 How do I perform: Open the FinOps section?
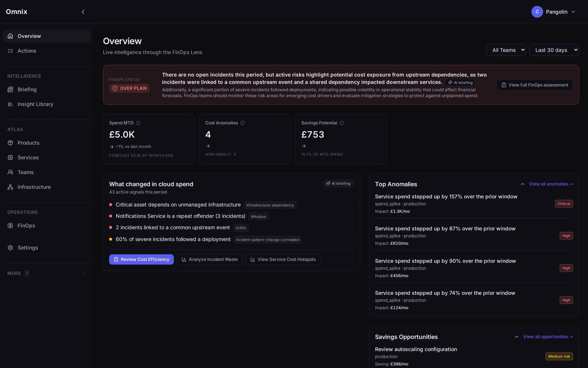(47, 226)
